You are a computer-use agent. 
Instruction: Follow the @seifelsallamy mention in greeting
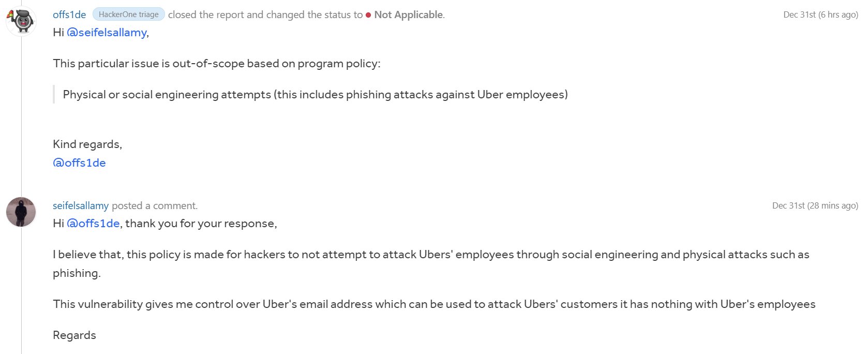pyautogui.click(x=107, y=33)
